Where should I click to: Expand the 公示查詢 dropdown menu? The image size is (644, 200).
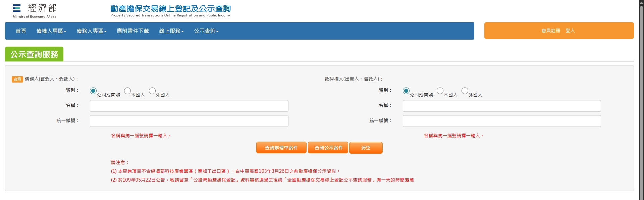point(206,31)
